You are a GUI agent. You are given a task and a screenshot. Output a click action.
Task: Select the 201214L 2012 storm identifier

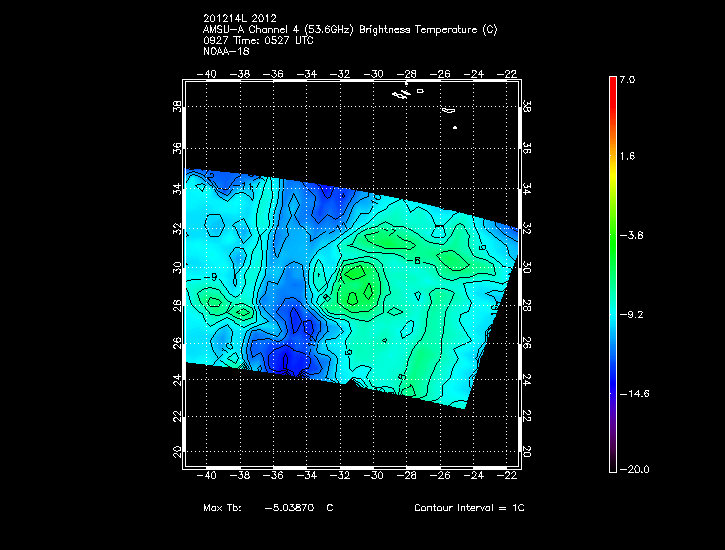240,18
